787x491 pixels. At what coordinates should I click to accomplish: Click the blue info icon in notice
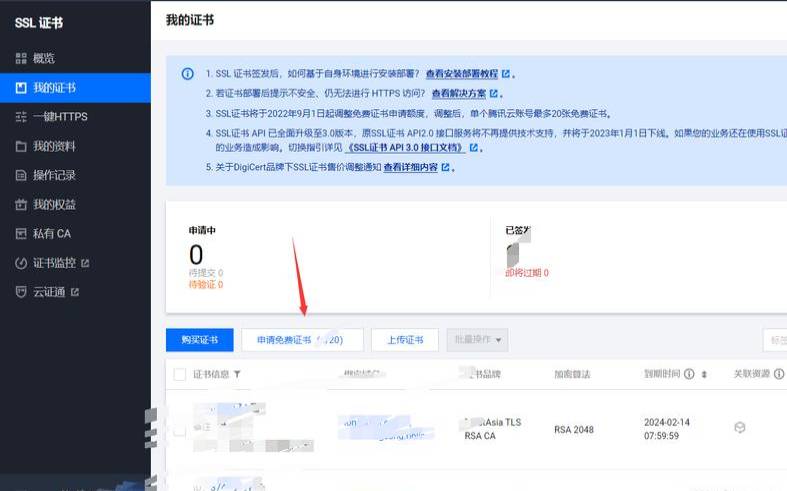click(x=188, y=74)
